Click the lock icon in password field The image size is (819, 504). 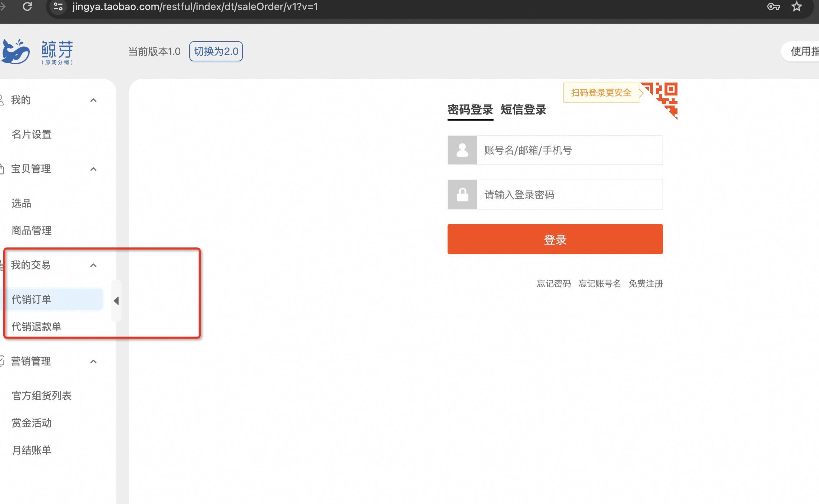(462, 195)
